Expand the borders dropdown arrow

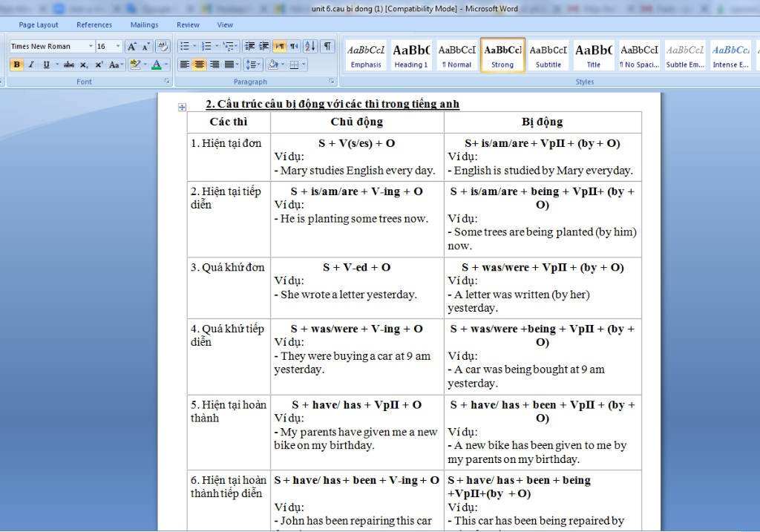click(304, 65)
